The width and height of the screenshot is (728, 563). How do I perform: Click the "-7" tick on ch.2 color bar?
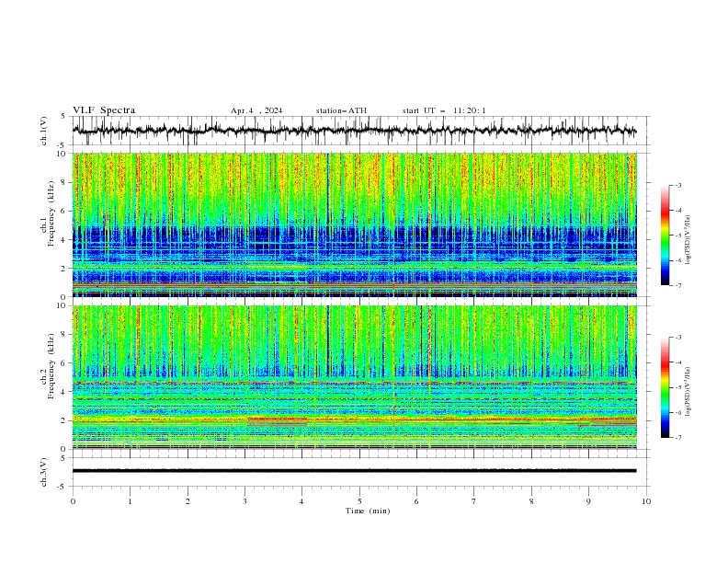click(678, 437)
